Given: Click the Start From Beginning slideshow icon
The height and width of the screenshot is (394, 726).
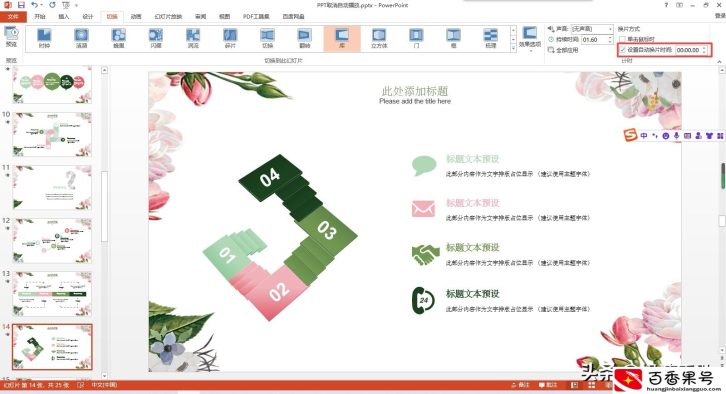Looking at the screenshot, I should (x=66, y=5).
